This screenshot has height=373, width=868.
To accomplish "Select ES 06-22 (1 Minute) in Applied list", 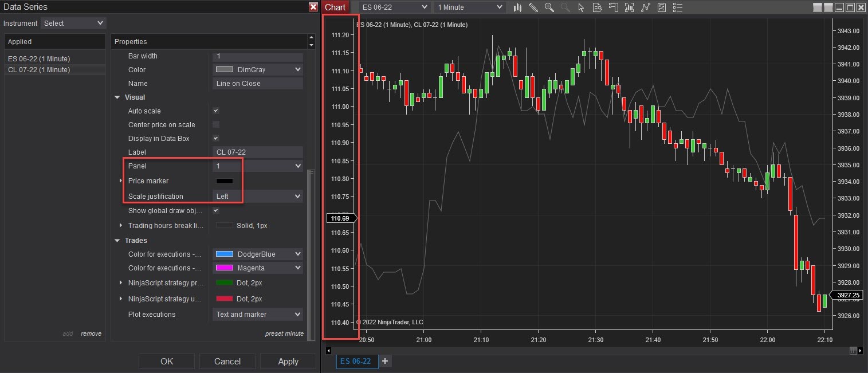I will 55,58.
